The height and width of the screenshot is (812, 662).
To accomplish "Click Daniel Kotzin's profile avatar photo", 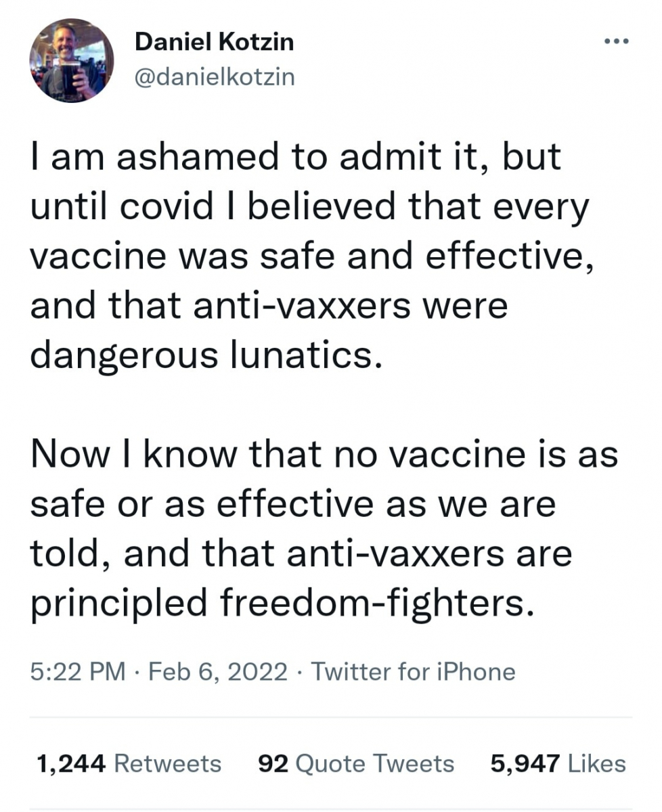I will pos(72,61).
